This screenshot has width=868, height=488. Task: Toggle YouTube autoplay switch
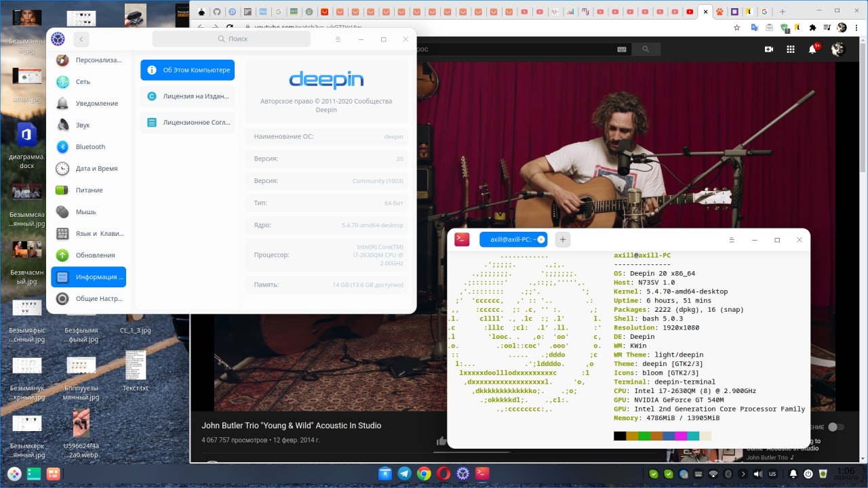pos(837,427)
